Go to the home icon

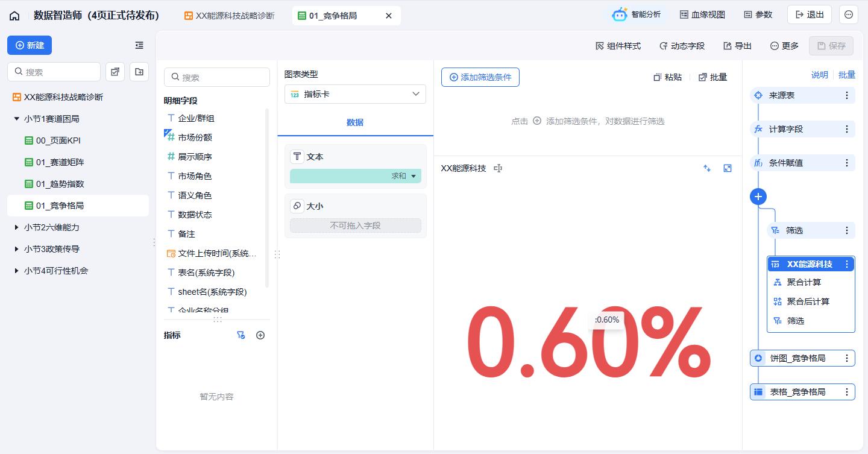[14, 16]
